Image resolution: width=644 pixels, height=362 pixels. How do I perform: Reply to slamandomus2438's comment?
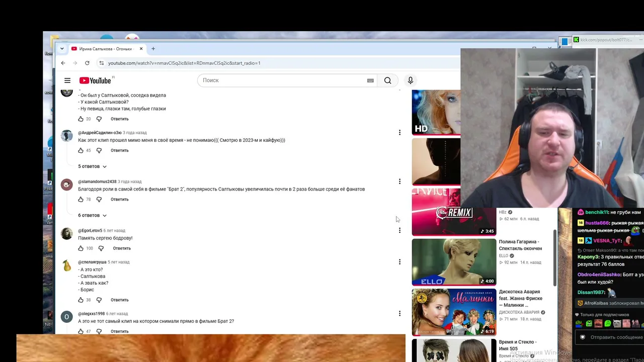120,200
